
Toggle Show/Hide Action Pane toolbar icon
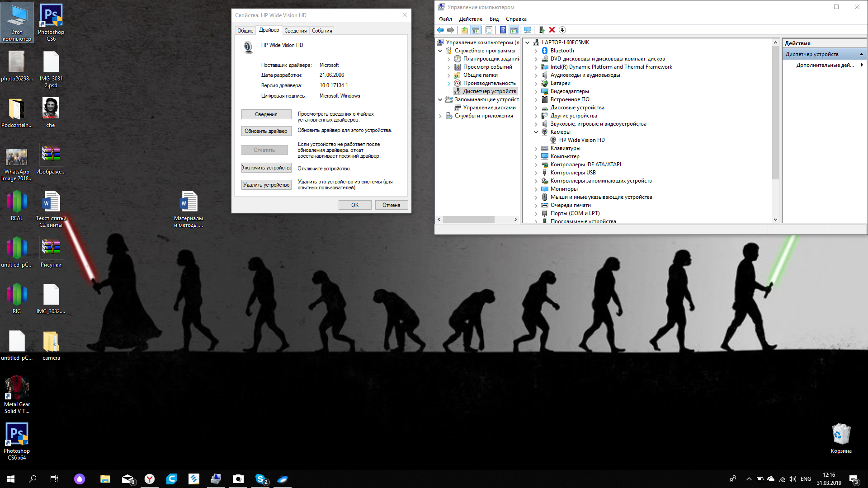(514, 30)
